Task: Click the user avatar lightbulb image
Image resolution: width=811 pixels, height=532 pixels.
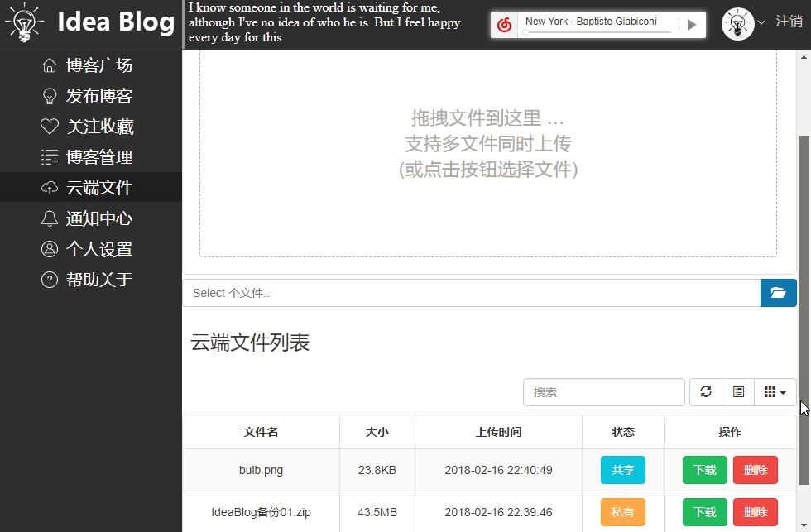Action: click(x=737, y=24)
